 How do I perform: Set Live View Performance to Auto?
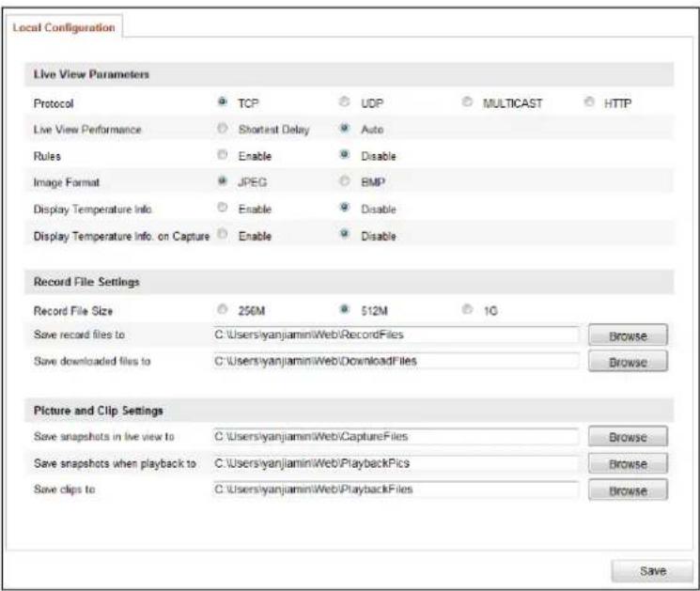pos(344,129)
